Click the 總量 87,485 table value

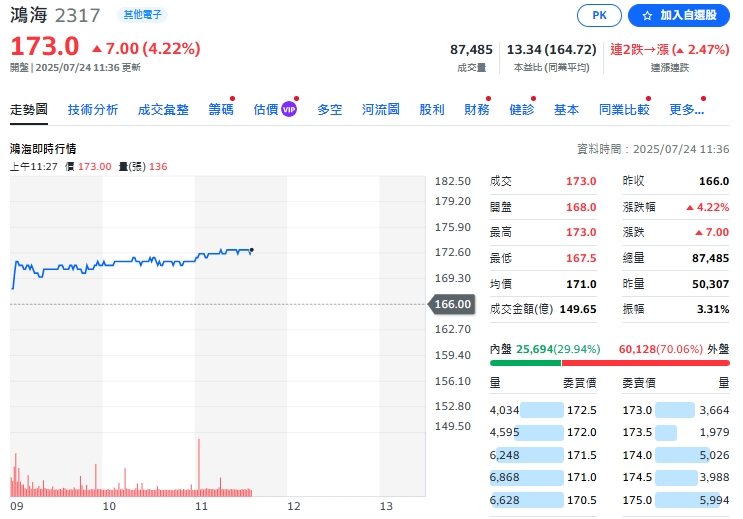click(x=710, y=258)
